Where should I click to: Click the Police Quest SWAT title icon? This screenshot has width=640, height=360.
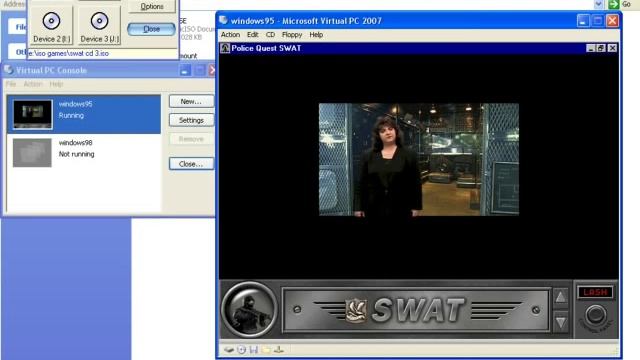click(x=225, y=48)
